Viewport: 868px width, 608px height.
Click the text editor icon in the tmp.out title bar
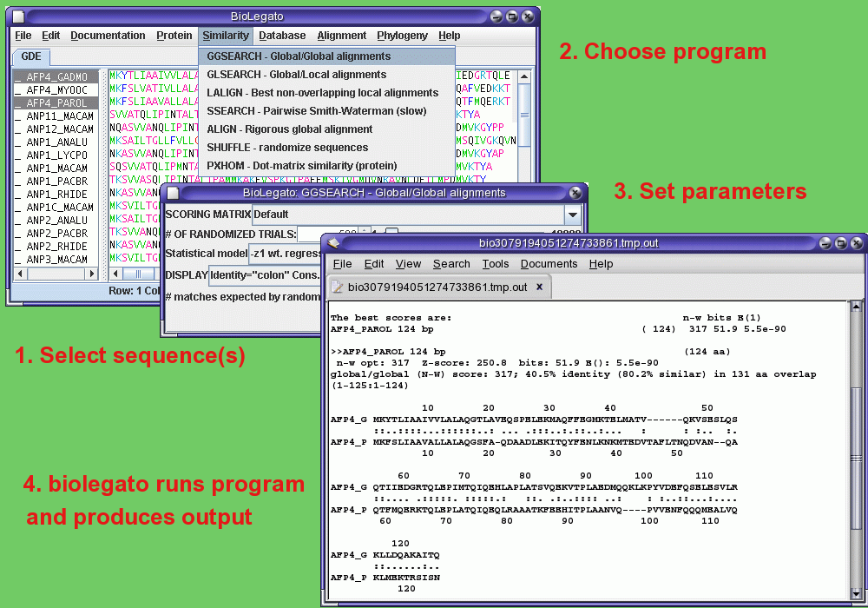(x=333, y=242)
